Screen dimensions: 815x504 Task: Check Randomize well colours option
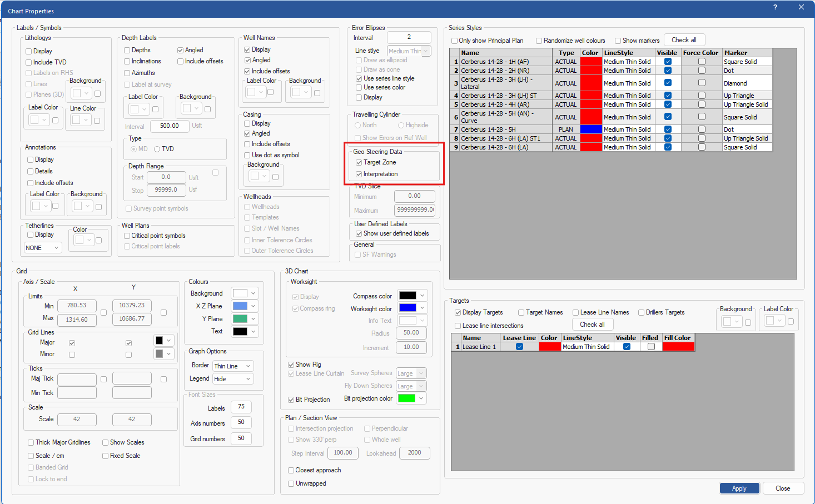tap(539, 41)
